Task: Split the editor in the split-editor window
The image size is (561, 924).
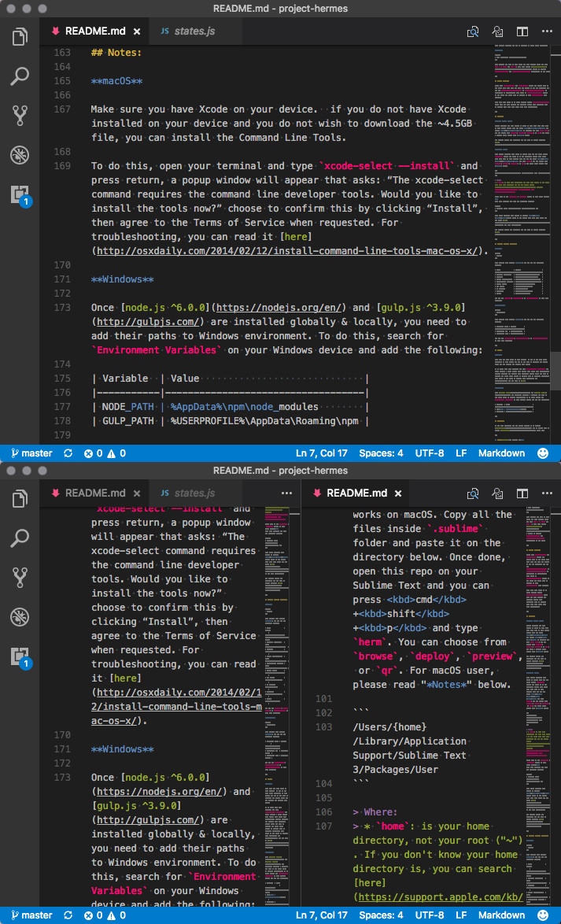Action: click(522, 493)
